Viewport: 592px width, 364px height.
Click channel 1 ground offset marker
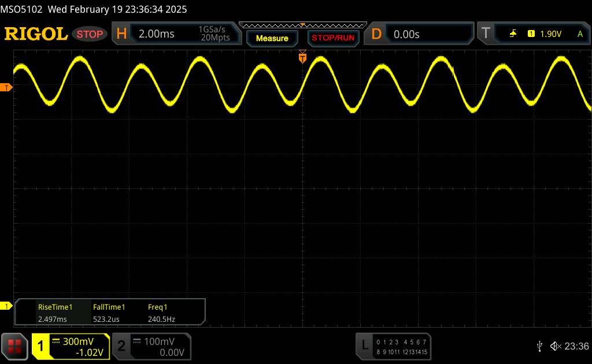pyautogui.click(x=6, y=306)
